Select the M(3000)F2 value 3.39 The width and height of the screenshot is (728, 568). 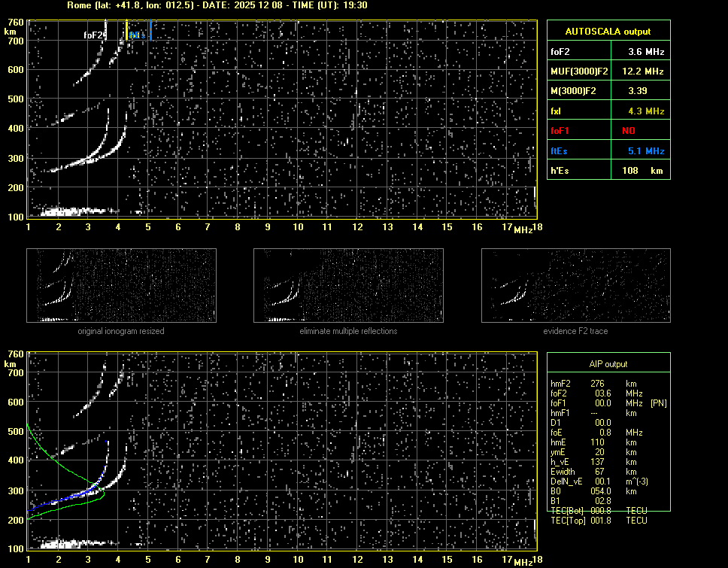[646, 91]
